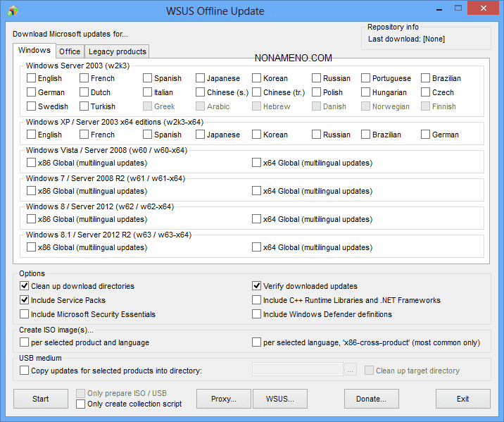Open the Legacy products tab
504x422 pixels.
117,51
